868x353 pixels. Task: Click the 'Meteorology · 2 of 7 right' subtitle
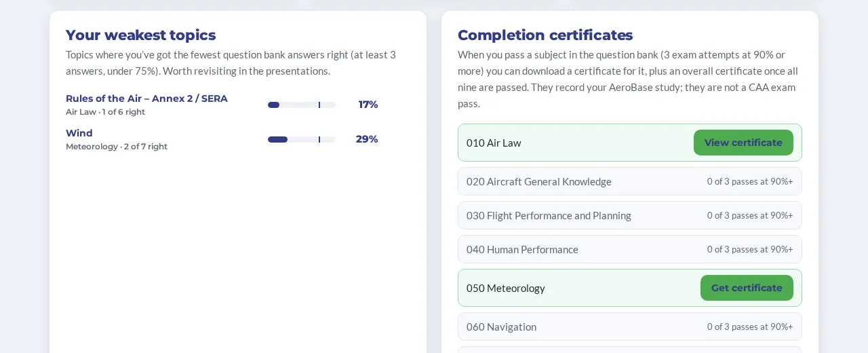tap(117, 147)
